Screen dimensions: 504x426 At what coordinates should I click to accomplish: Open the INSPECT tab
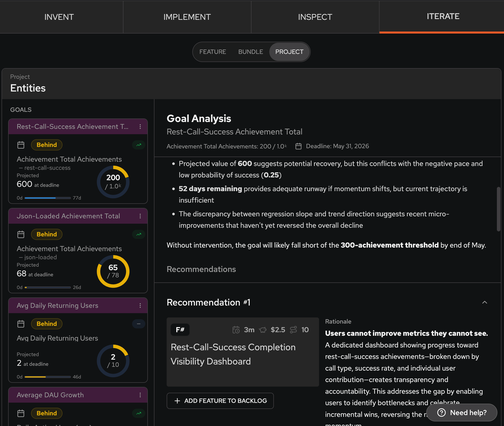point(315,17)
